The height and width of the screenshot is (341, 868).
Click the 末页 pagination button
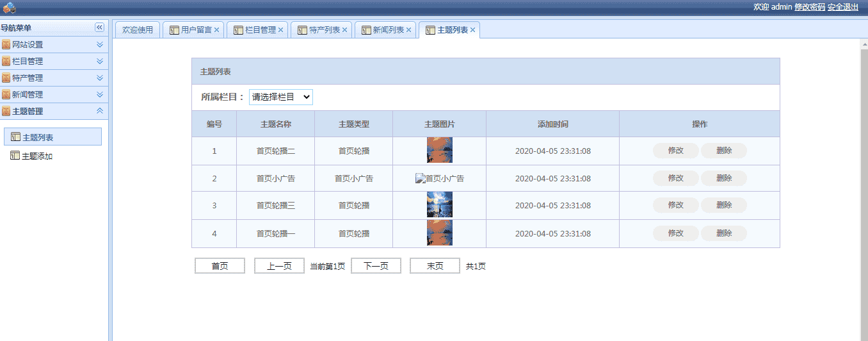point(435,266)
